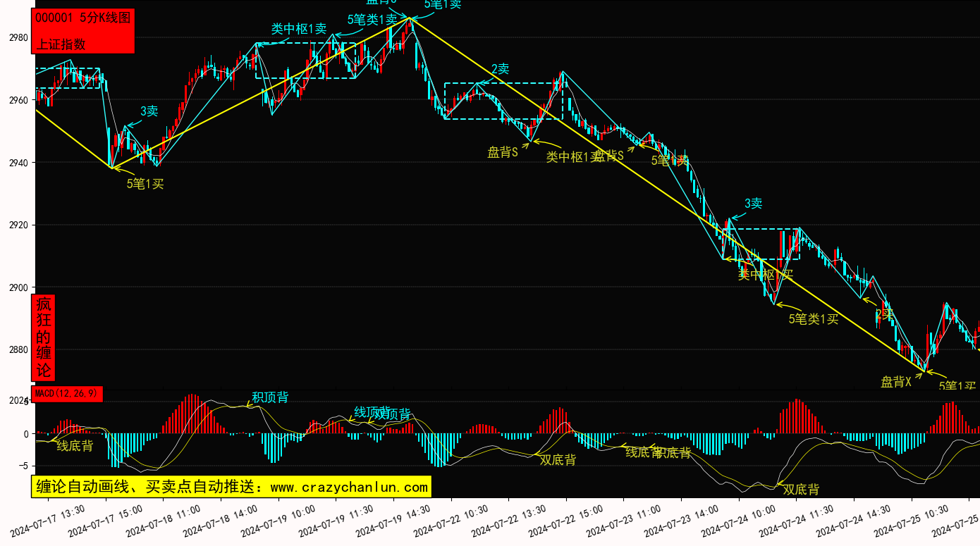Select the yellow 5笔类1买 buy marker

click(814, 319)
